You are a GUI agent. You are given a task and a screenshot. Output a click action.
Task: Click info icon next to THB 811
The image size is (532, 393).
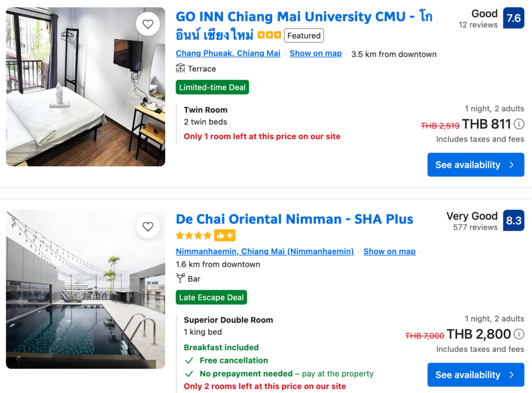click(519, 124)
